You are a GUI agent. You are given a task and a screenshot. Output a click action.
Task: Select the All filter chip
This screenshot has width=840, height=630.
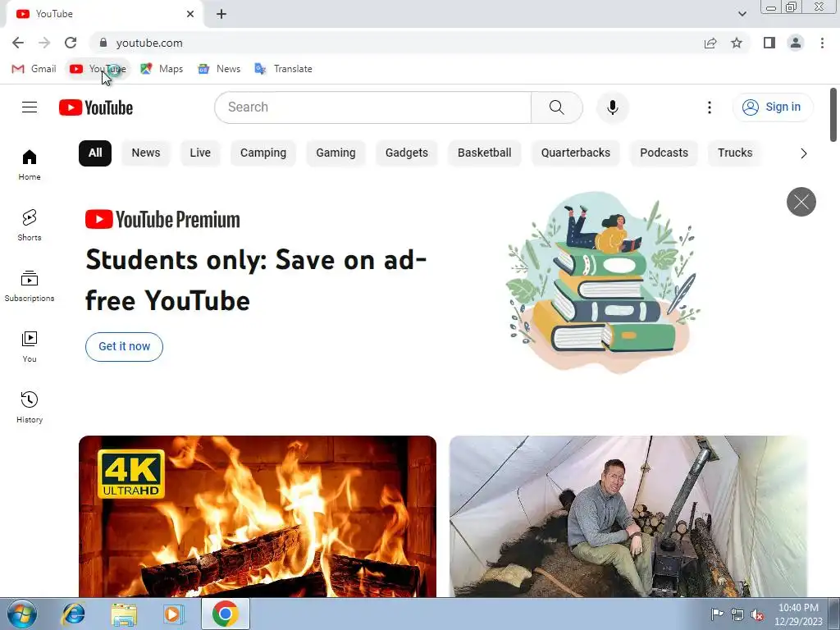pyautogui.click(x=95, y=153)
